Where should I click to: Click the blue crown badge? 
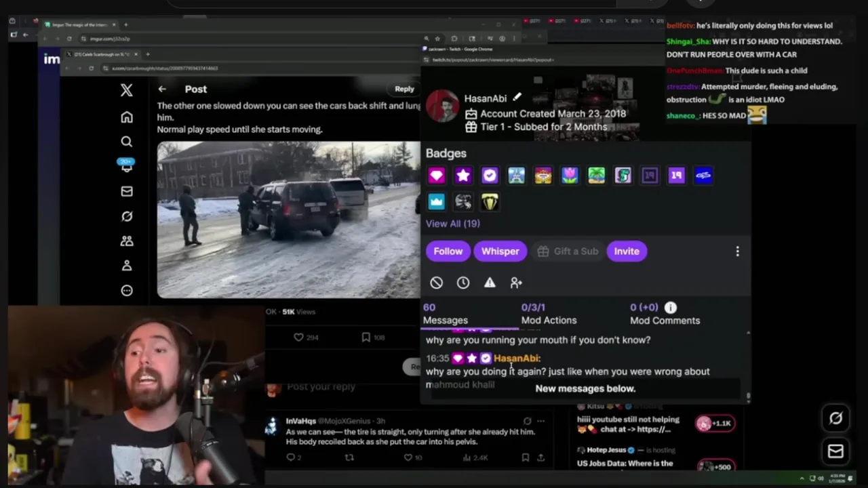(x=436, y=201)
